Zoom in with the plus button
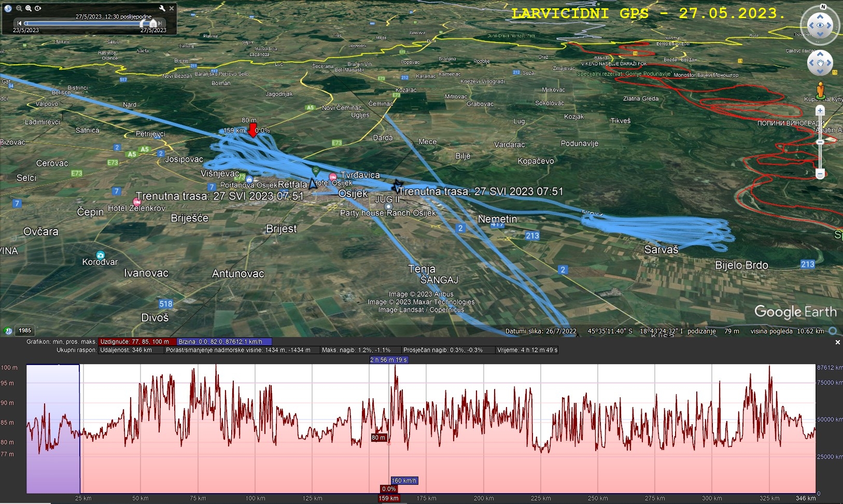This screenshot has height=504, width=843. tap(820, 110)
